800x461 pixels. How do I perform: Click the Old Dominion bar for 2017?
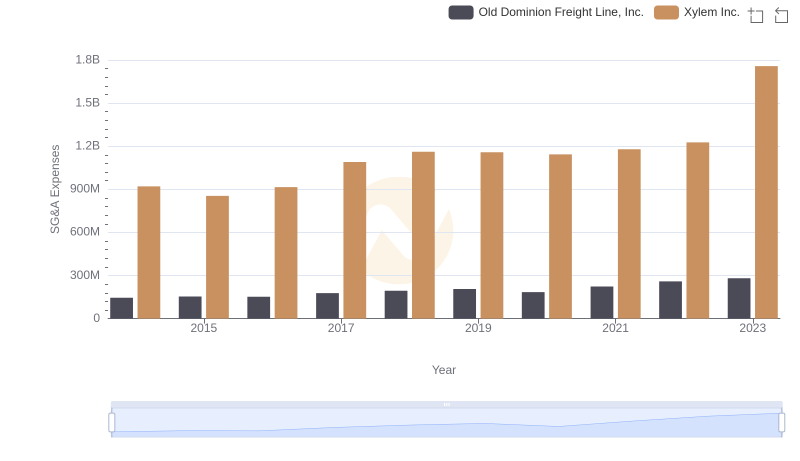(327, 306)
